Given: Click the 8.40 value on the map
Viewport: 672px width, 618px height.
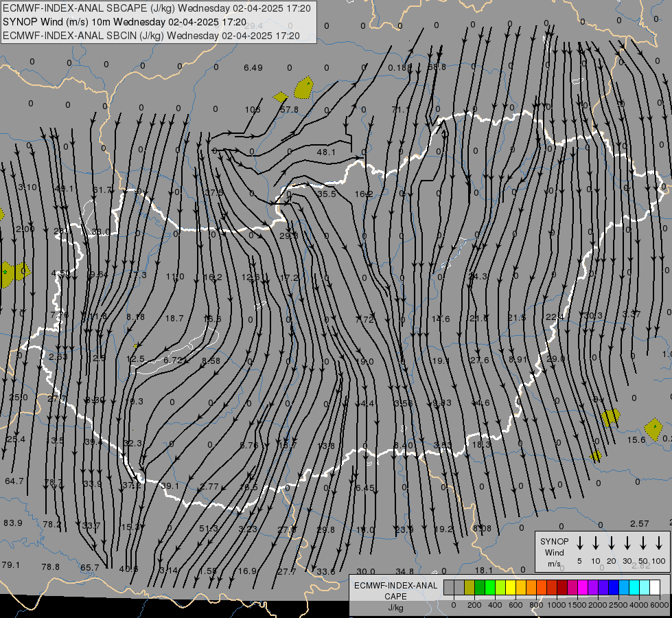Looking at the screenshot, I should pyautogui.click(x=404, y=445).
